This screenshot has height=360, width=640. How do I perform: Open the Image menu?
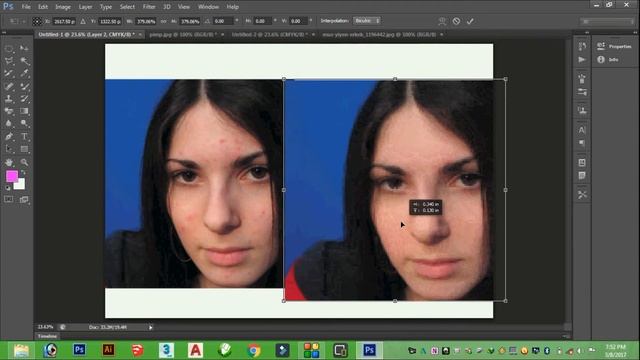pyautogui.click(x=63, y=7)
